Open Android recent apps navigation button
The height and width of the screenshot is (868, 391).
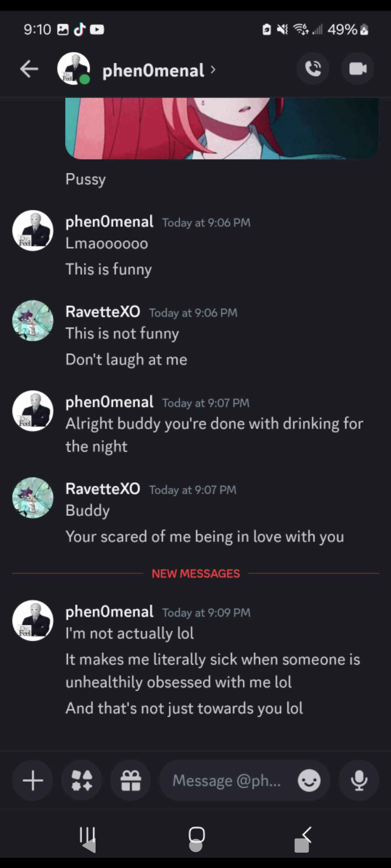pyautogui.click(x=87, y=835)
